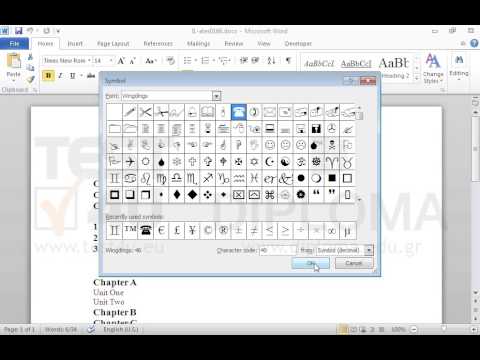Select the copyright symbol in recently used symbols
This screenshot has width=480, height=360.
(x=208, y=230)
